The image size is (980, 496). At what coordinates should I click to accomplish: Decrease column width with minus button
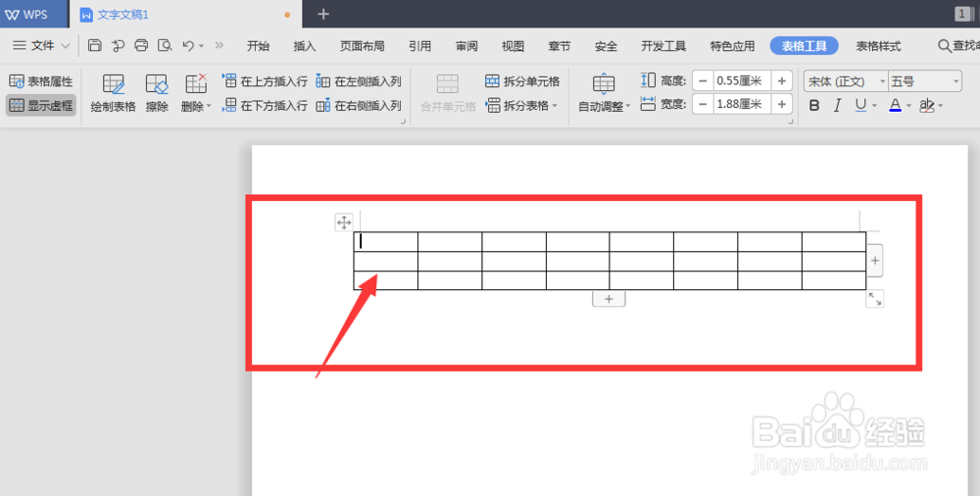[703, 104]
